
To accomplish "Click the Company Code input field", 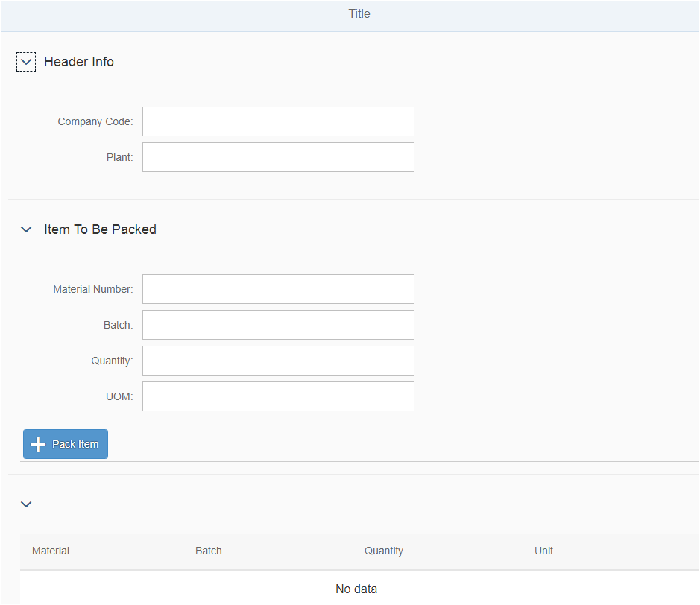I will click(x=278, y=121).
